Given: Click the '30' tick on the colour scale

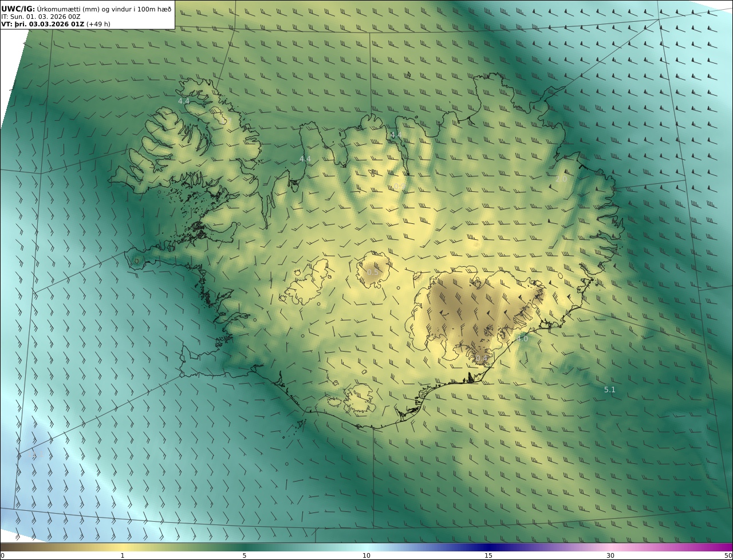Looking at the screenshot, I should click(x=610, y=555).
